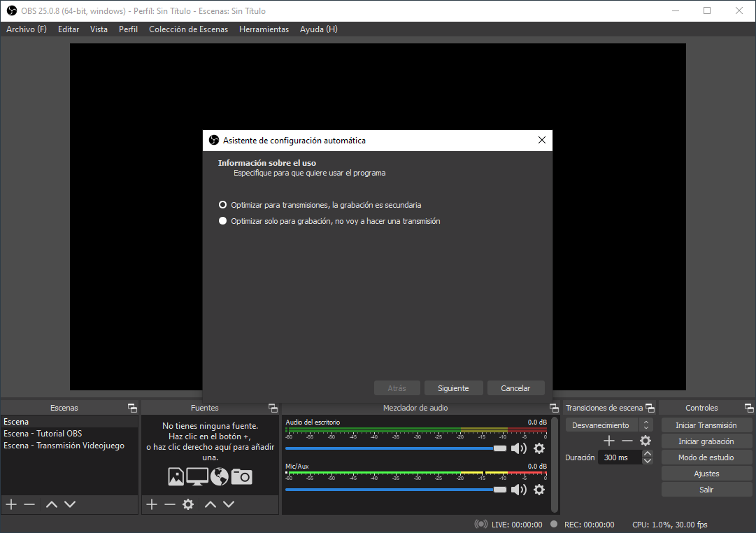Image resolution: width=756 pixels, height=533 pixels.
Task: Open the Herramientas menu
Action: pyautogui.click(x=264, y=29)
